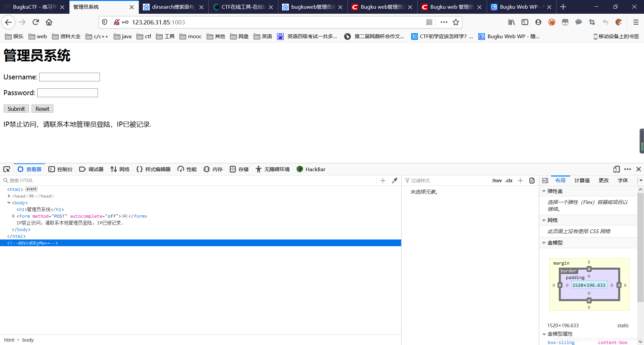Viewport: 644px width, 345px height.
Task: Click box model content size 1520×196.633
Action: click(x=589, y=285)
